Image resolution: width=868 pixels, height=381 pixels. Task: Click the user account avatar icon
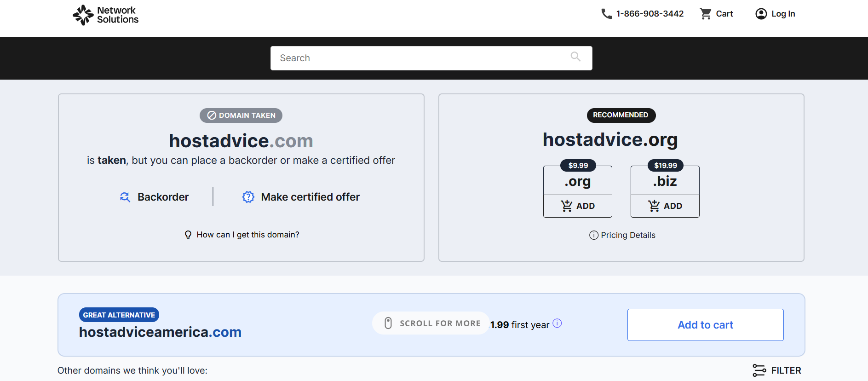(x=761, y=14)
